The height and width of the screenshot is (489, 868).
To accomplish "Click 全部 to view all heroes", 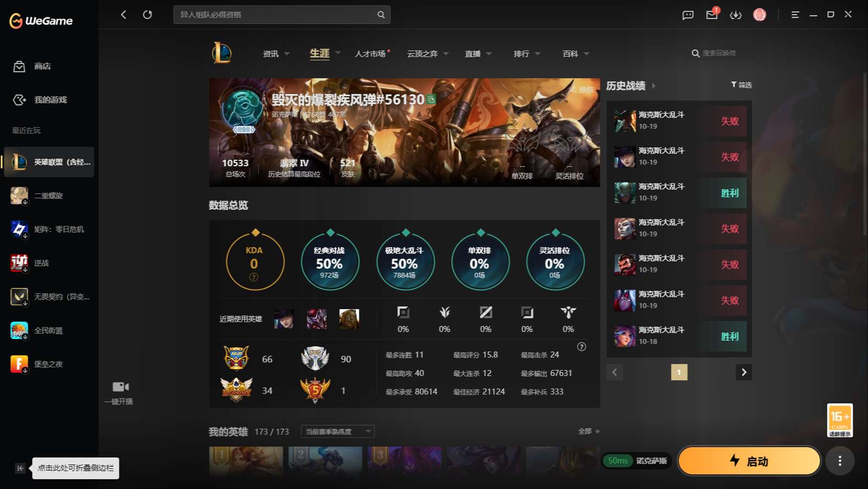I will point(589,431).
